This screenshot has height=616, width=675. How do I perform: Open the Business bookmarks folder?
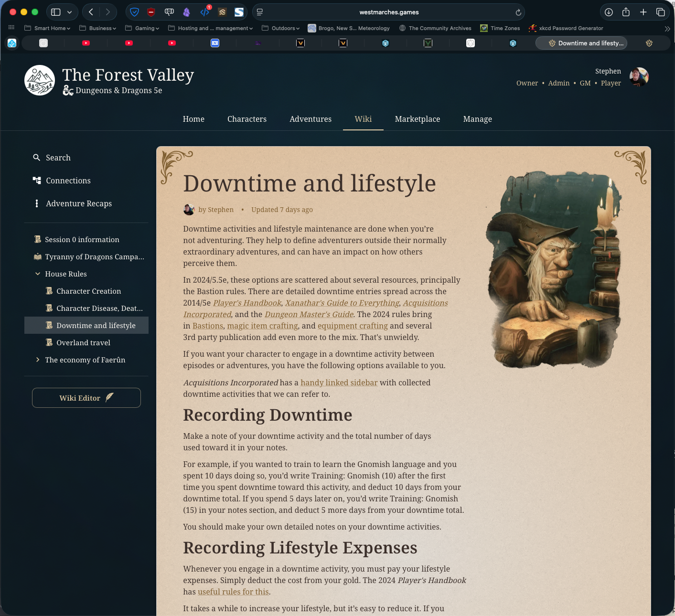(x=97, y=28)
